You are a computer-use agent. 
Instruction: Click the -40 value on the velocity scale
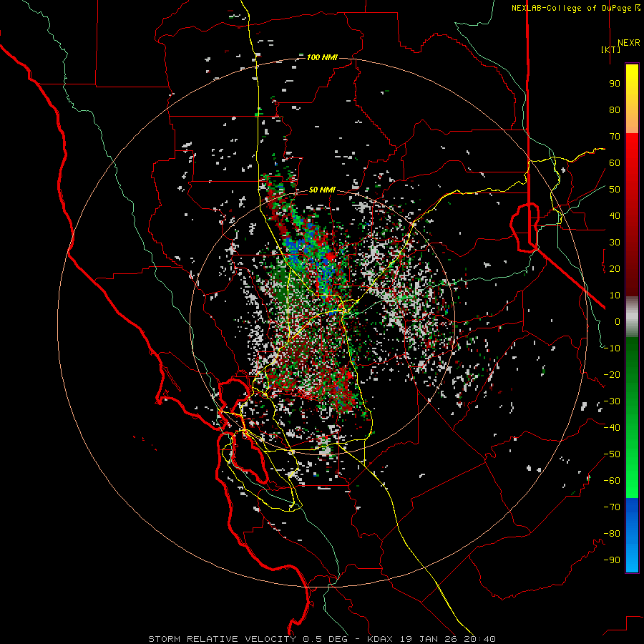612,428
